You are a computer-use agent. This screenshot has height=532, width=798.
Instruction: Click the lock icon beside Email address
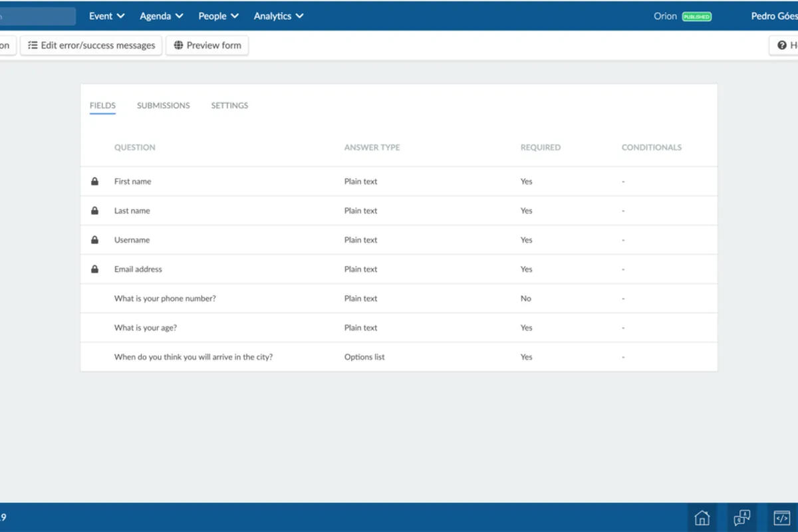[x=94, y=269]
